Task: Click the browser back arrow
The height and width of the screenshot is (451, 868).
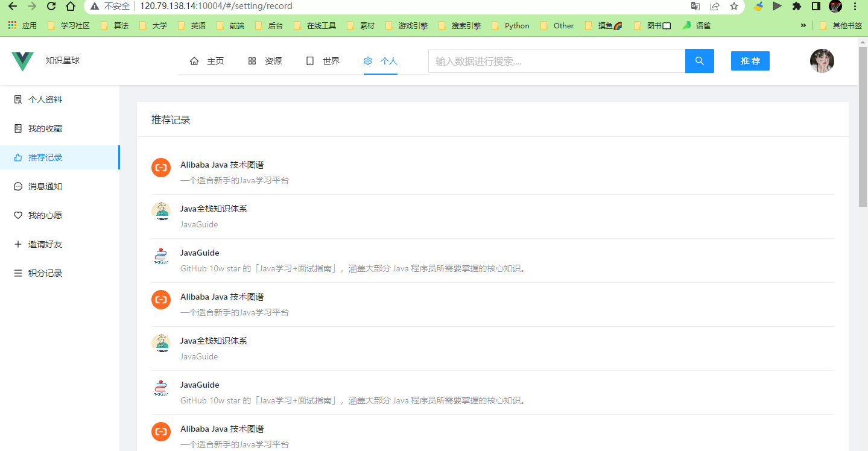Action: (x=12, y=6)
